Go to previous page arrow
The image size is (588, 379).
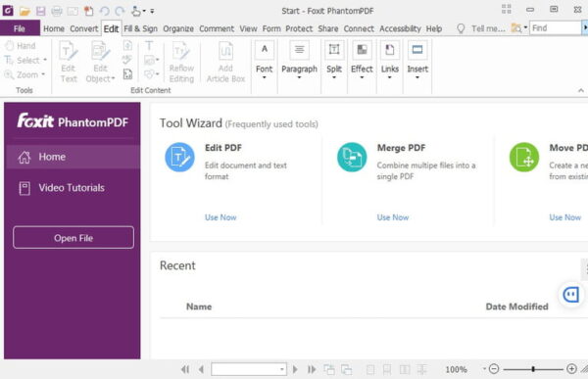click(x=201, y=369)
